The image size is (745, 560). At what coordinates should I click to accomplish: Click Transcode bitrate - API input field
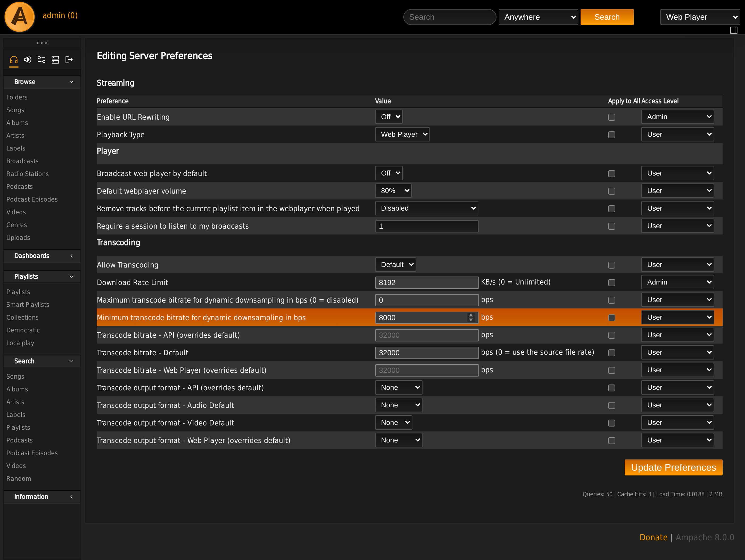pos(427,335)
